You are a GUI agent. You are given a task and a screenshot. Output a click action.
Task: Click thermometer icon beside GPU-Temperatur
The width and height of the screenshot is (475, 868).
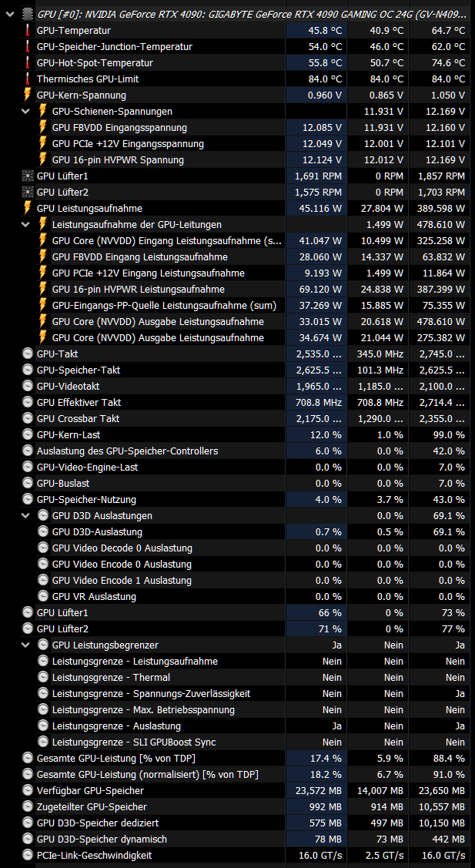[x=27, y=31]
